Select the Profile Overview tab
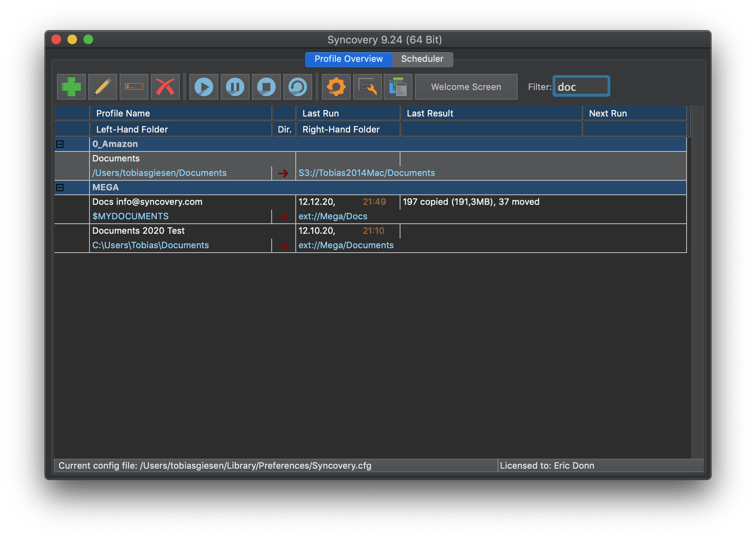 point(348,59)
